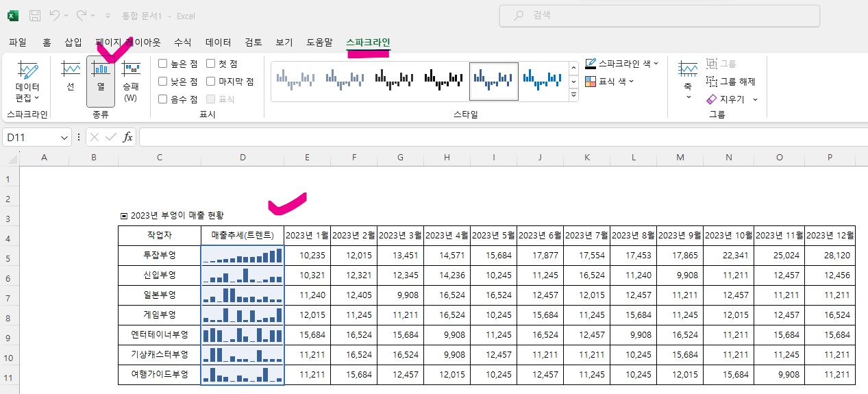Screen dimensions: 868x394
Task: Open the 파일 menu tab
Action: click(x=18, y=42)
